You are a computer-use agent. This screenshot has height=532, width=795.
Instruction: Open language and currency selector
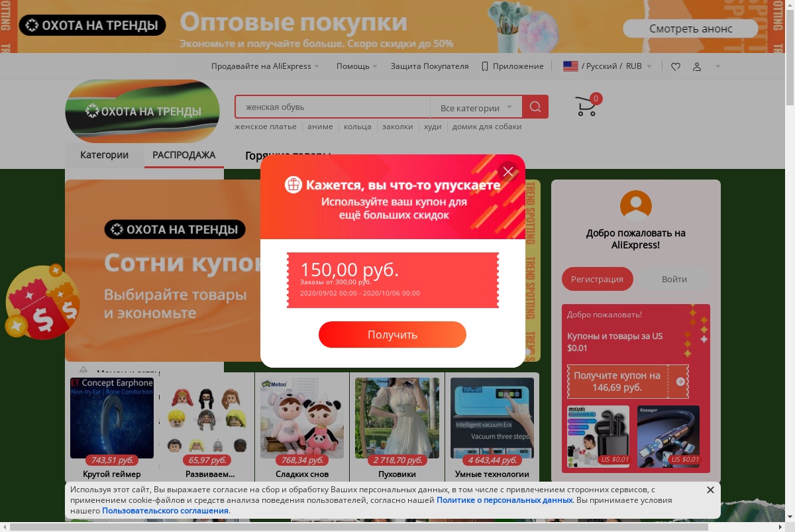(x=608, y=66)
